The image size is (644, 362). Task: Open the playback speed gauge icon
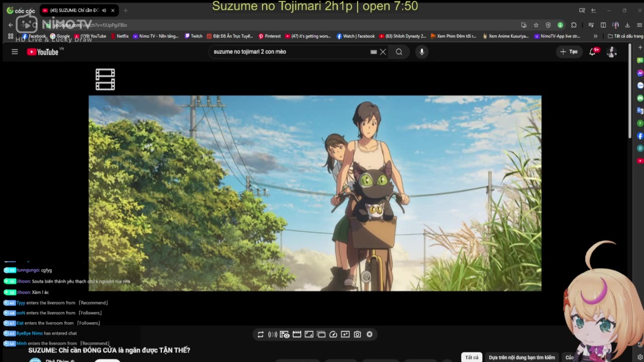(x=333, y=334)
